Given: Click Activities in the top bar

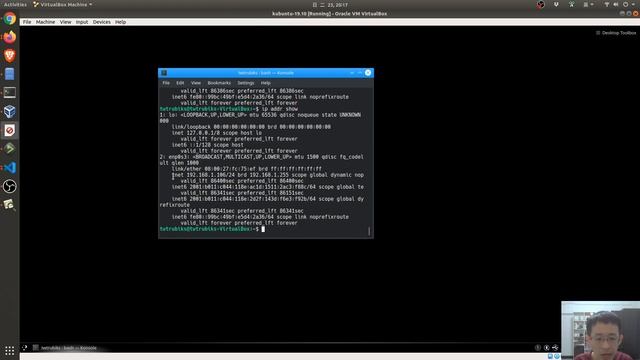Looking at the screenshot, I should point(15,4).
